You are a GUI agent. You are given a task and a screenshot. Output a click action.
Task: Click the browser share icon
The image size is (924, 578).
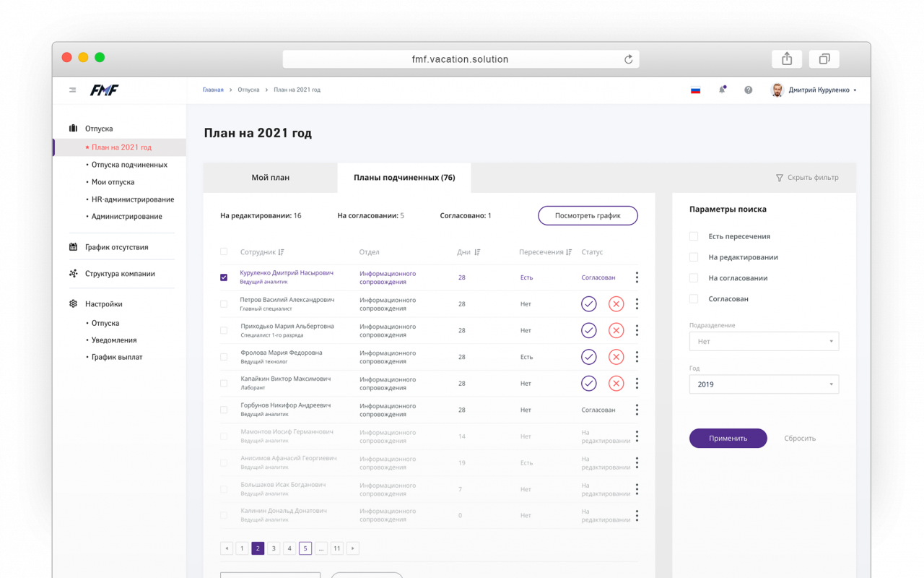[x=787, y=59]
